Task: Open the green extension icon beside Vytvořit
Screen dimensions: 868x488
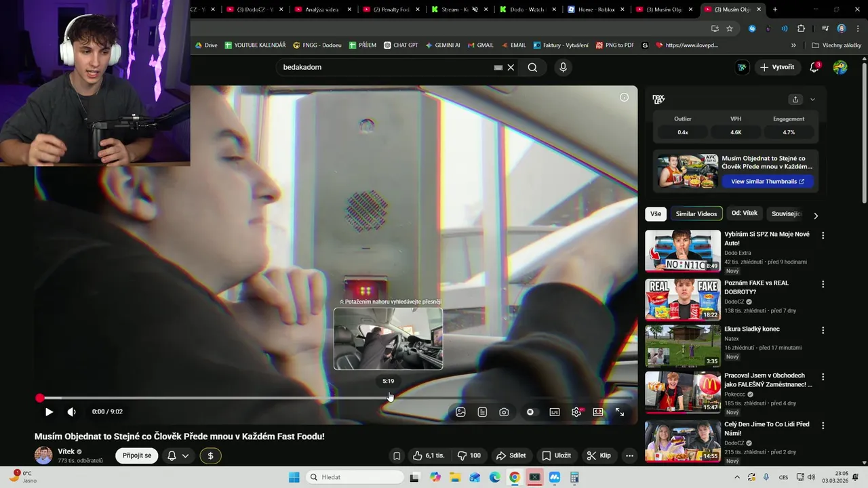Action: tap(742, 67)
